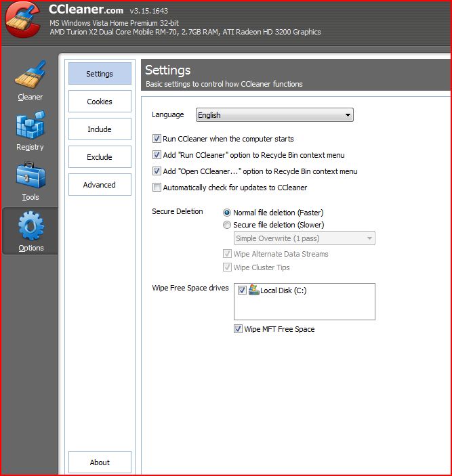The height and width of the screenshot is (476, 452).
Task: Toggle Wipe MFT Free Space checkbox
Action: pos(238,329)
